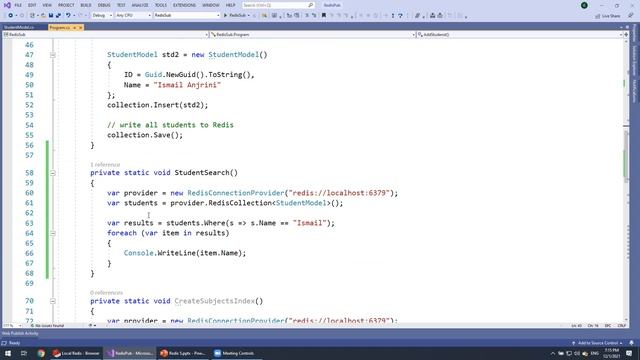The image size is (640, 360).
Task: Select the Program.cs tab
Action: coord(60,27)
